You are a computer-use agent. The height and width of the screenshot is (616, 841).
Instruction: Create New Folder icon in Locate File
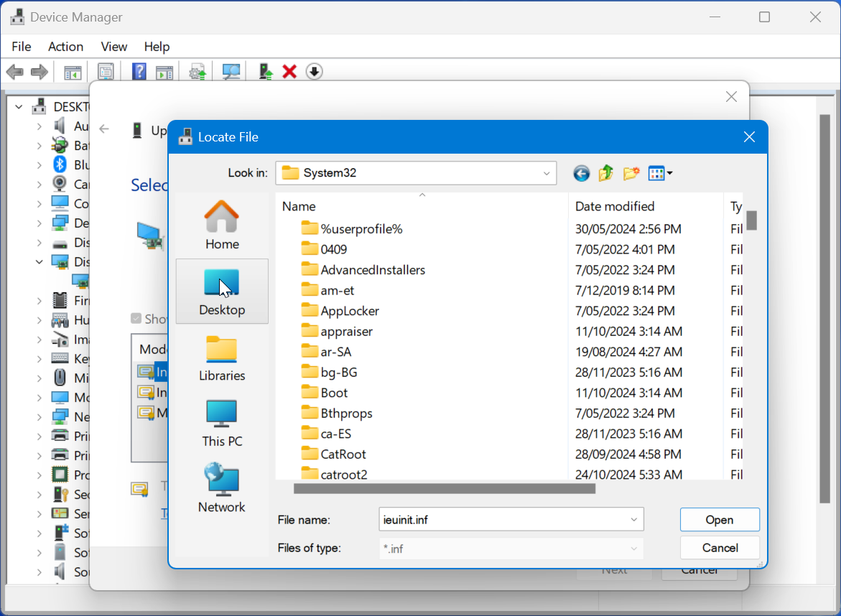point(631,173)
